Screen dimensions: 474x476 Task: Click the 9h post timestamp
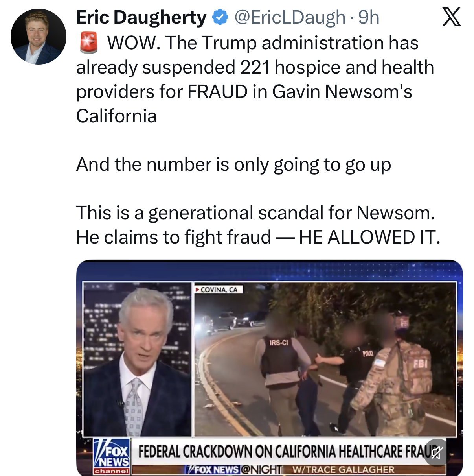click(369, 17)
